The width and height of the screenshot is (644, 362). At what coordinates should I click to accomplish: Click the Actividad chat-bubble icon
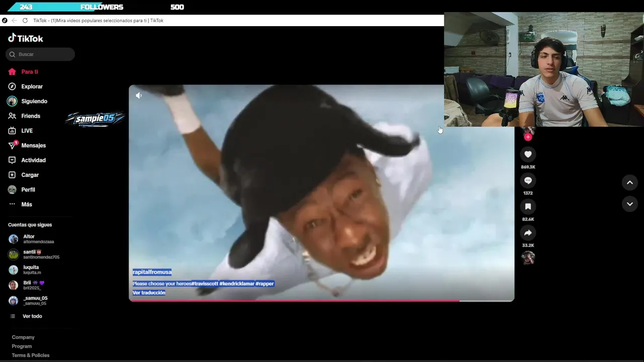pos(12,160)
